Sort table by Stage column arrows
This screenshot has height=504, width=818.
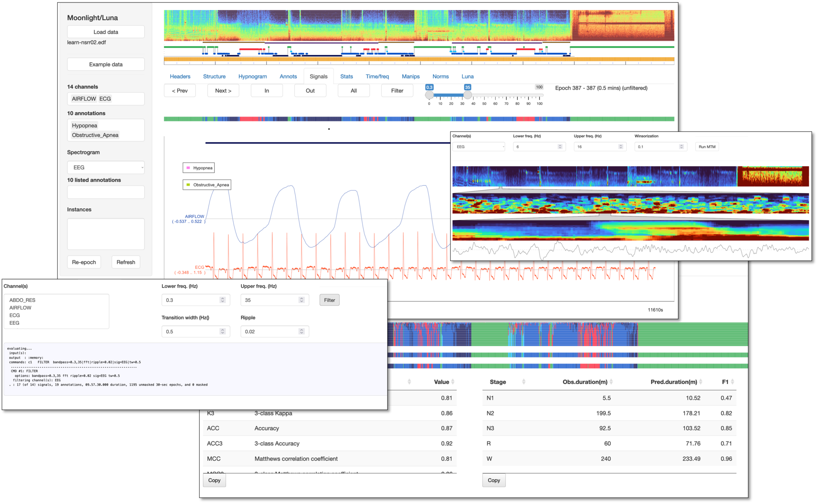click(x=524, y=382)
